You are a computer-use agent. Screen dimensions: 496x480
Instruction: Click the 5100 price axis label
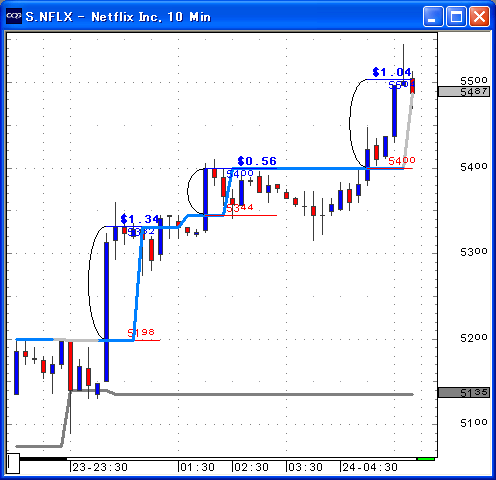tap(474, 423)
